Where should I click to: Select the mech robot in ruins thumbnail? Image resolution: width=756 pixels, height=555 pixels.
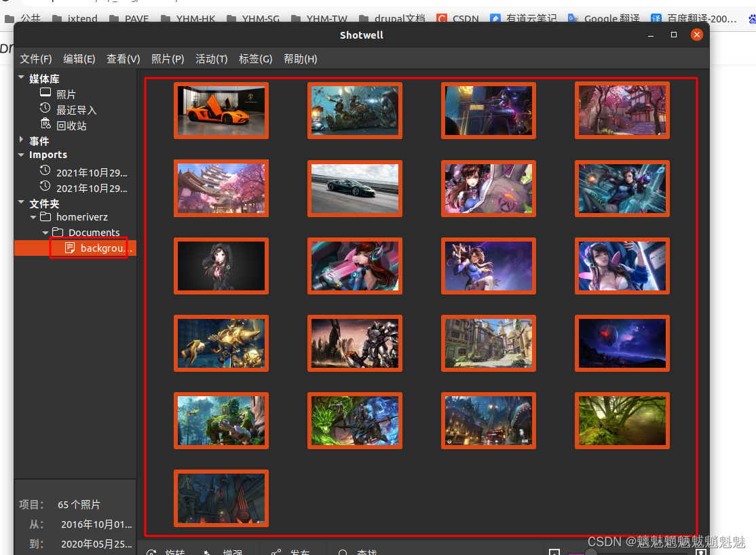pyautogui.click(x=355, y=343)
